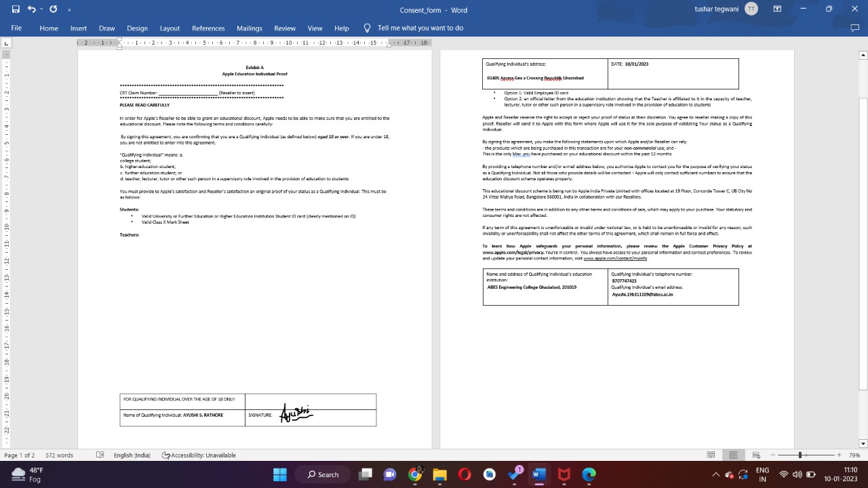Zoom out with the minus button
Image resolution: width=868 pixels, height=488 pixels.
(774, 455)
